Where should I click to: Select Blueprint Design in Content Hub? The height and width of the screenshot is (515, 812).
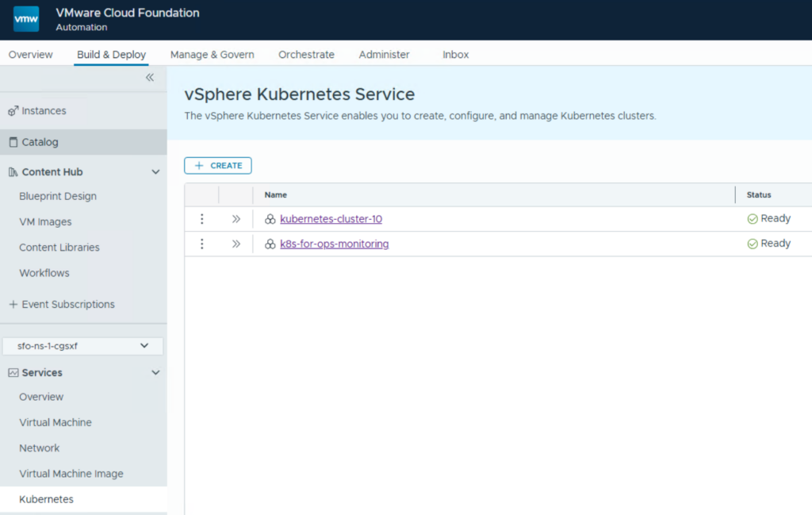[58, 197]
